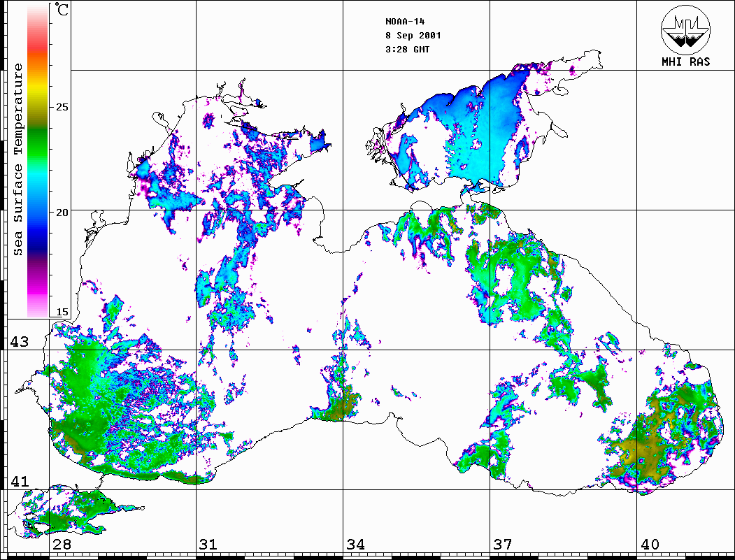Screen dimensions: 735x560
Task: Click the longitude label 28
Action: click(x=62, y=545)
